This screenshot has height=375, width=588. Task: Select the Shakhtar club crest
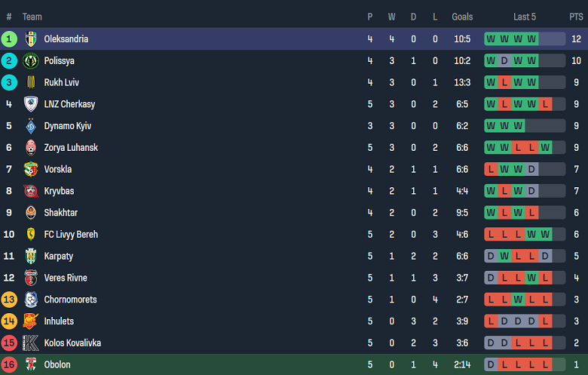coord(31,213)
